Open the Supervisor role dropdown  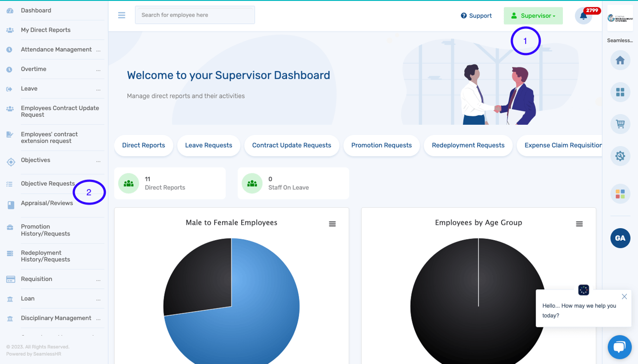point(533,16)
